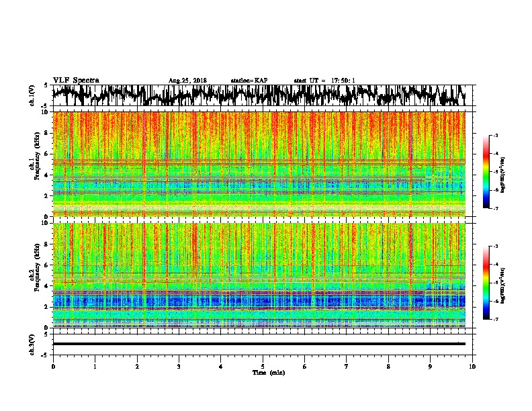
Task: Click the ch.2 spectrogram plot area
Action: click(259, 275)
